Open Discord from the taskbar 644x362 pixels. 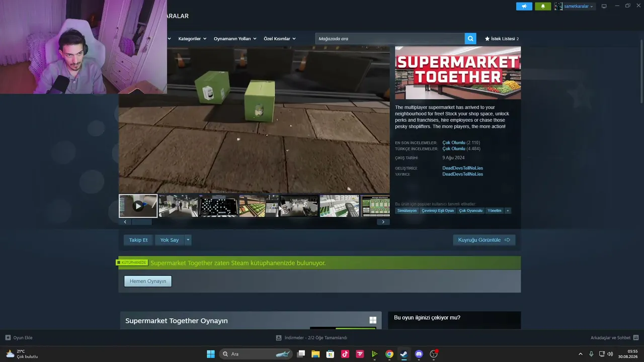(x=419, y=354)
